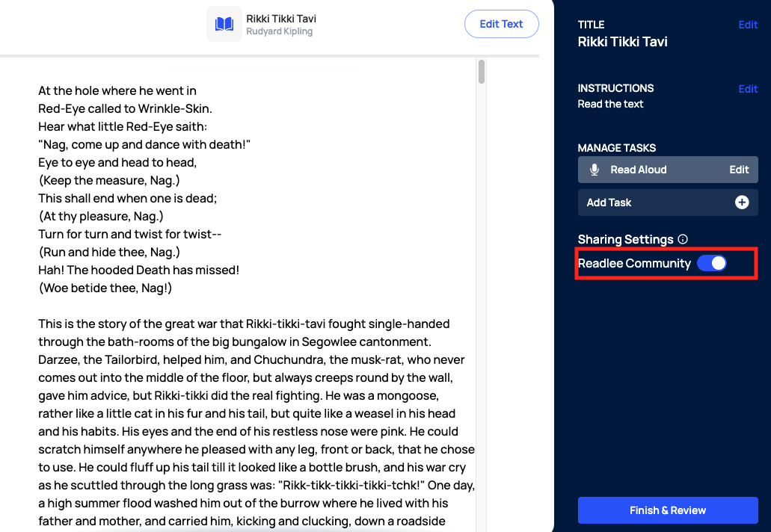Click the line "At the hole where he went in"
Image resolution: width=771 pixels, height=532 pixels.
[117, 91]
